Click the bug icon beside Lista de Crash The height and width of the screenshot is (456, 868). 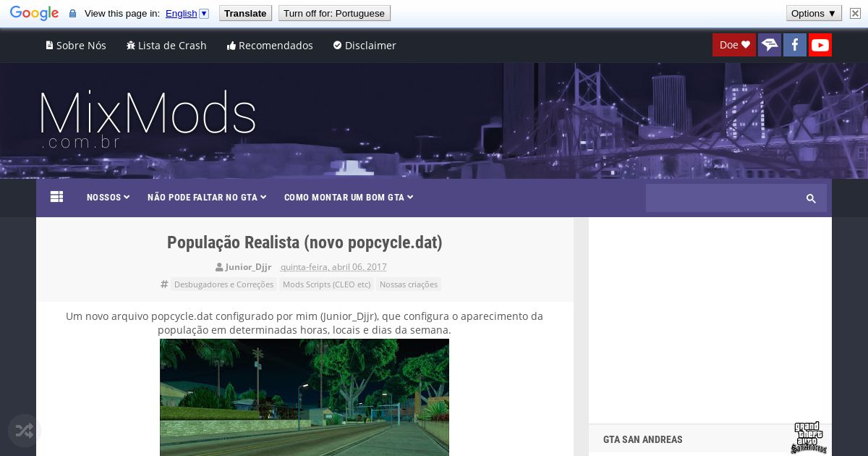pyautogui.click(x=131, y=45)
